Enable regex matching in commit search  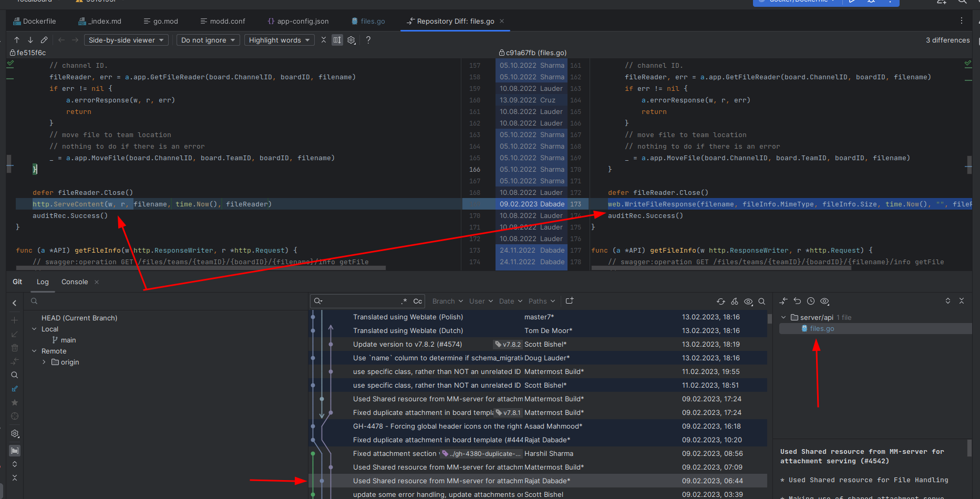pyautogui.click(x=404, y=301)
